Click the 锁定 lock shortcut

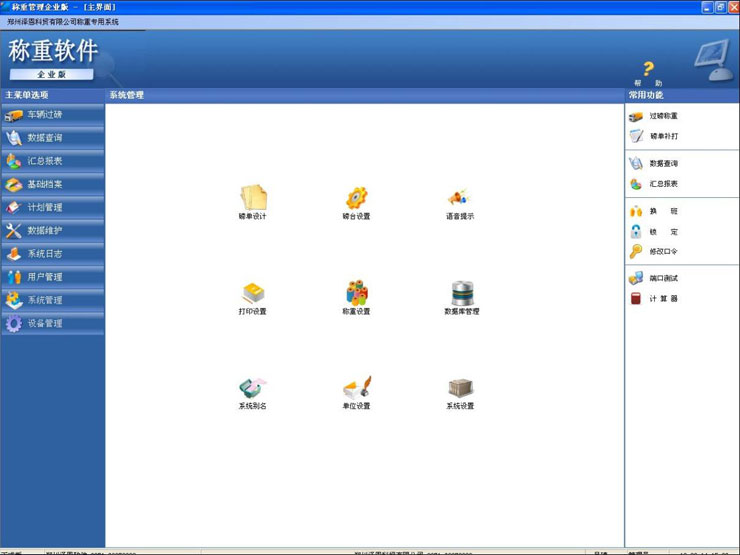(654, 232)
